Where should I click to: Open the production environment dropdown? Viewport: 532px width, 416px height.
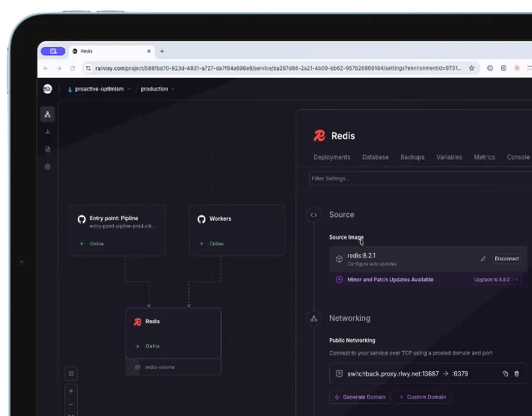(x=157, y=89)
